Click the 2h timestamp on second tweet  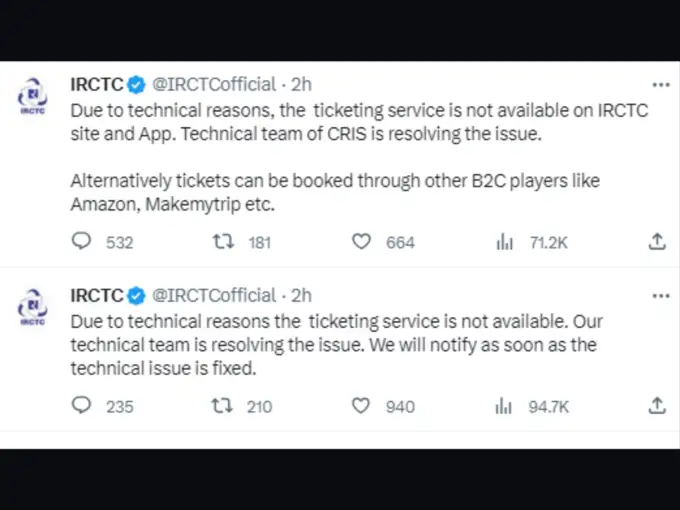[301, 296]
